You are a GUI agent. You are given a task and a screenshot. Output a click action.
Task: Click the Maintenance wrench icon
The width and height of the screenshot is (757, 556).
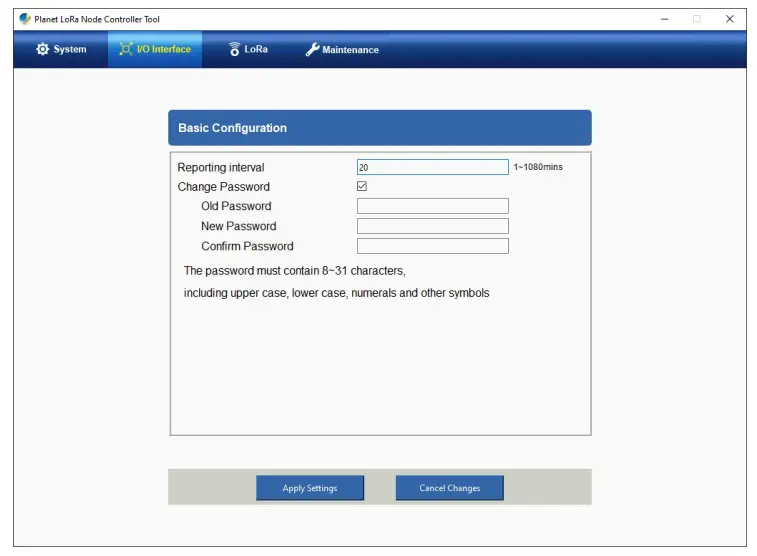[312, 49]
